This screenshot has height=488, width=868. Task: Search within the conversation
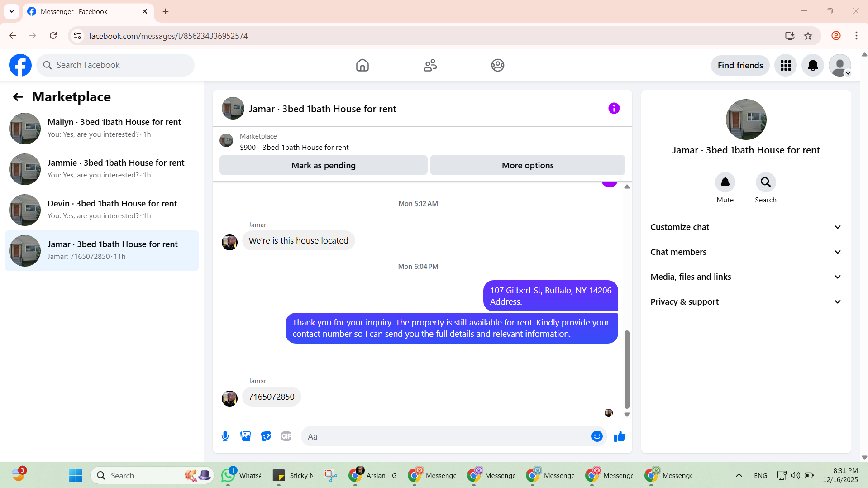pos(766,182)
